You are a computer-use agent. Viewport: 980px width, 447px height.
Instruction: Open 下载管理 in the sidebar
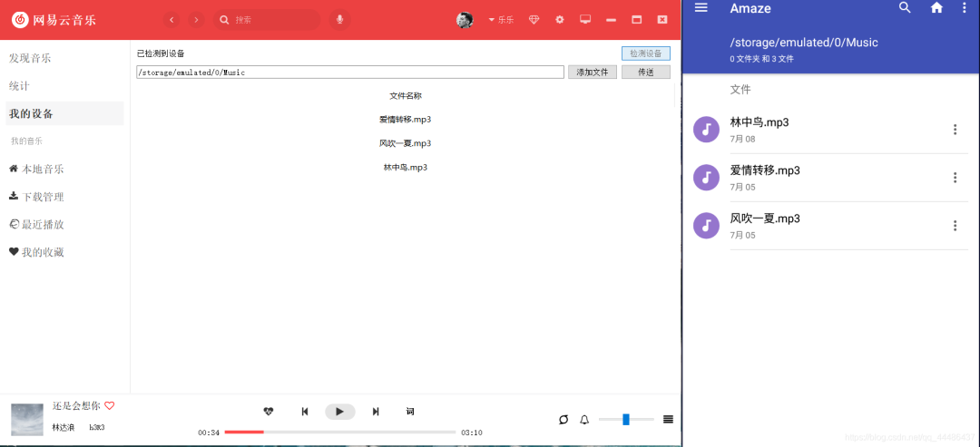click(37, 198)
